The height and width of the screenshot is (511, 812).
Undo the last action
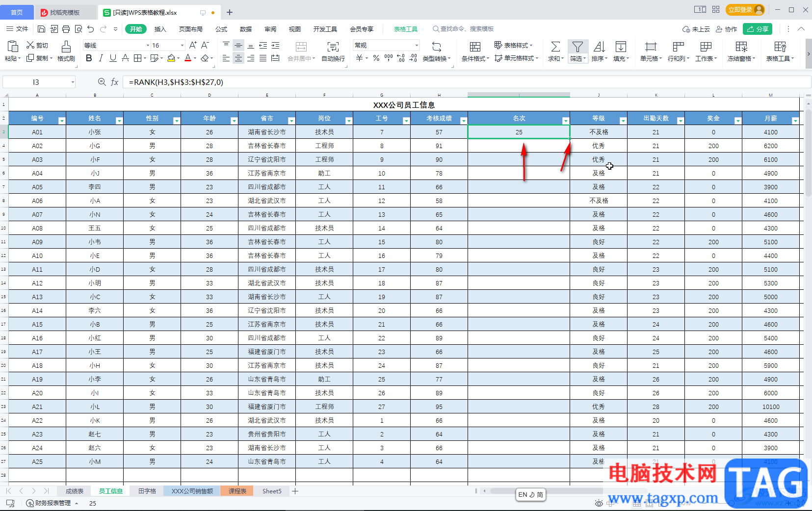pyautogui.click(x=91, y=29)
